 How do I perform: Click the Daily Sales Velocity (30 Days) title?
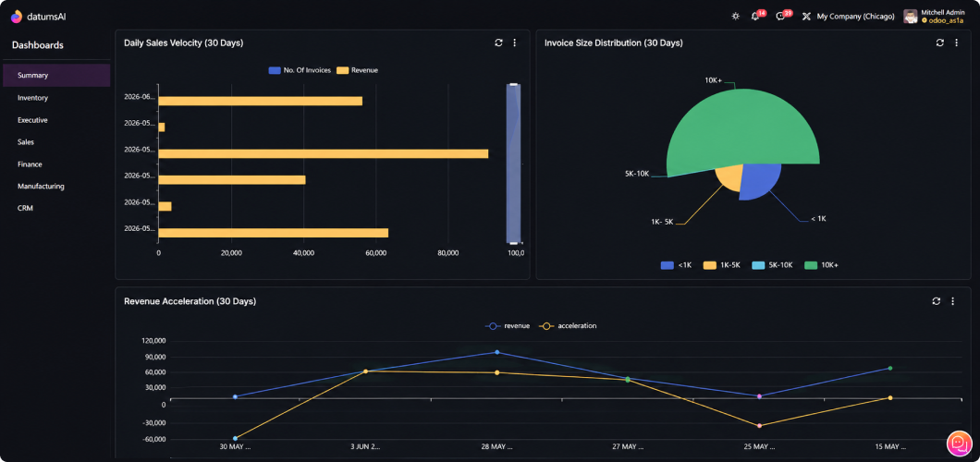[184, 43]
